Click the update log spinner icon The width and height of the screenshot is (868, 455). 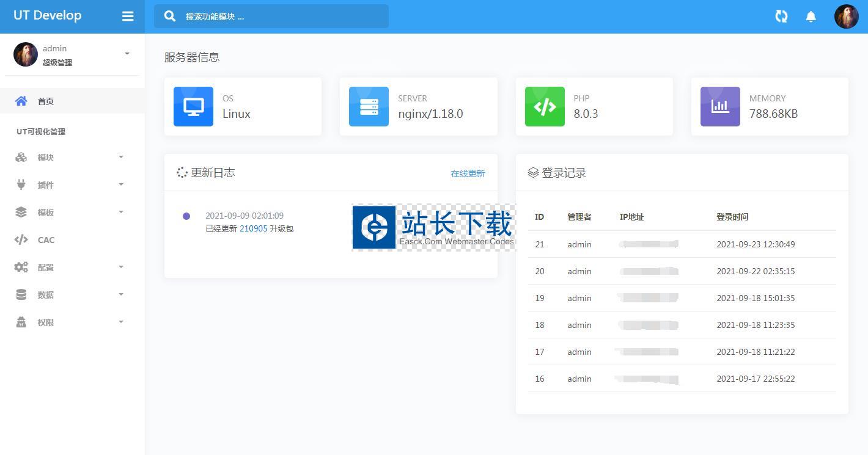coord(181,172)
